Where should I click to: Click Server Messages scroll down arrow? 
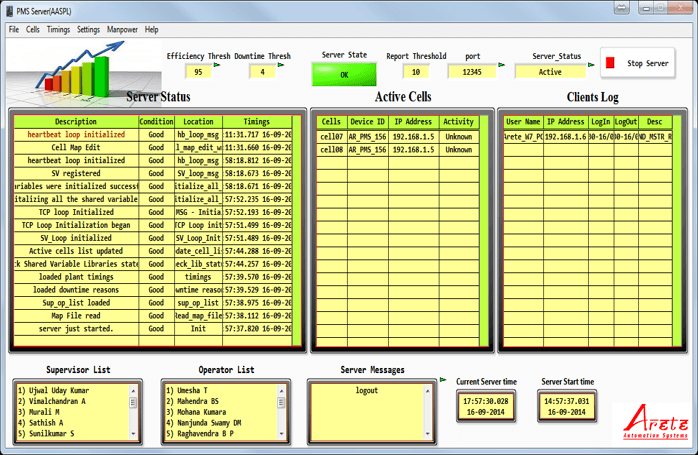428,433
